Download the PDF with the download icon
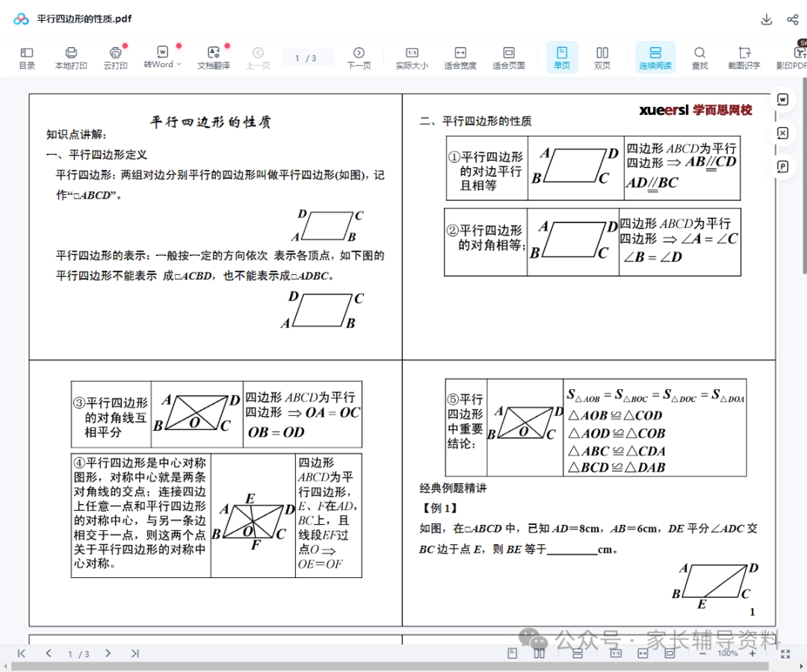This screenshot has height=672, width=807. (x=767, y=19)
